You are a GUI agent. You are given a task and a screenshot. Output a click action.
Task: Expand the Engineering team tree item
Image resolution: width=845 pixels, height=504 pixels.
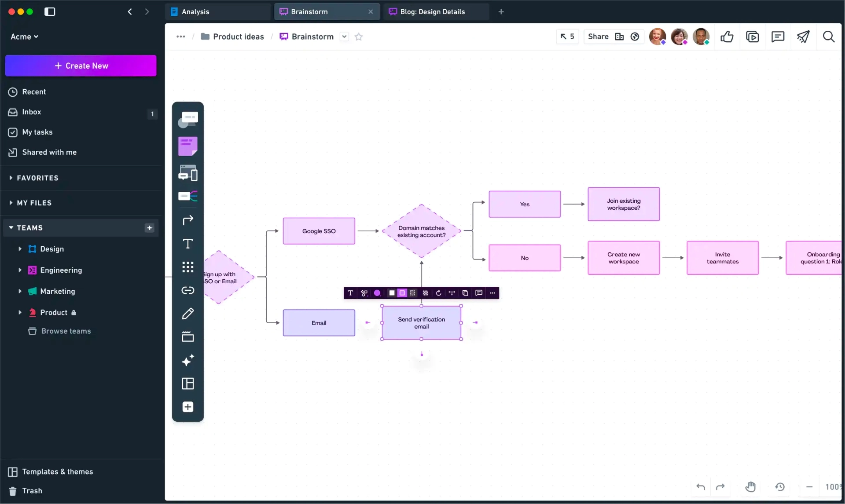pyautogui.click(x=20, y=270)
